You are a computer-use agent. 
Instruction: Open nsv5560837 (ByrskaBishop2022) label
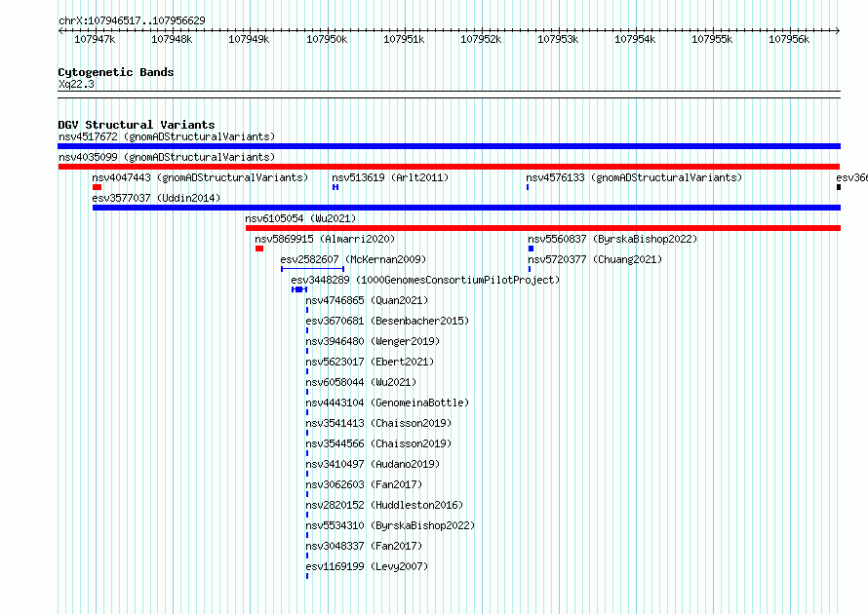click(612, 239)
